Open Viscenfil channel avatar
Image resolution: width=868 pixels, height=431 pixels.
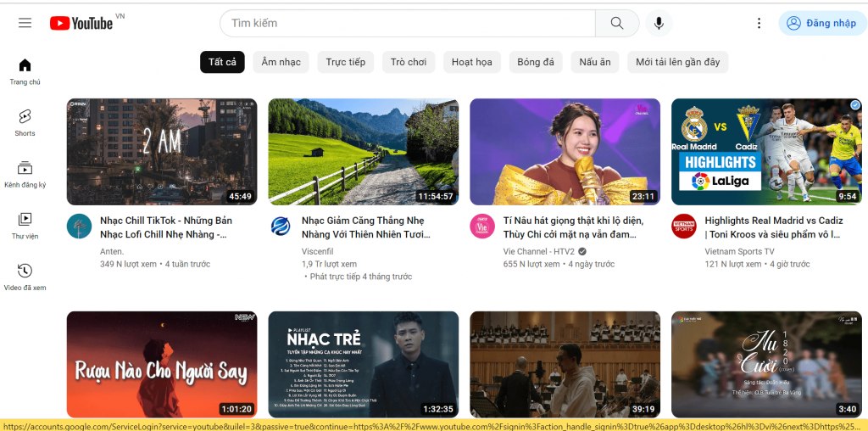click(x=281, y=226)
